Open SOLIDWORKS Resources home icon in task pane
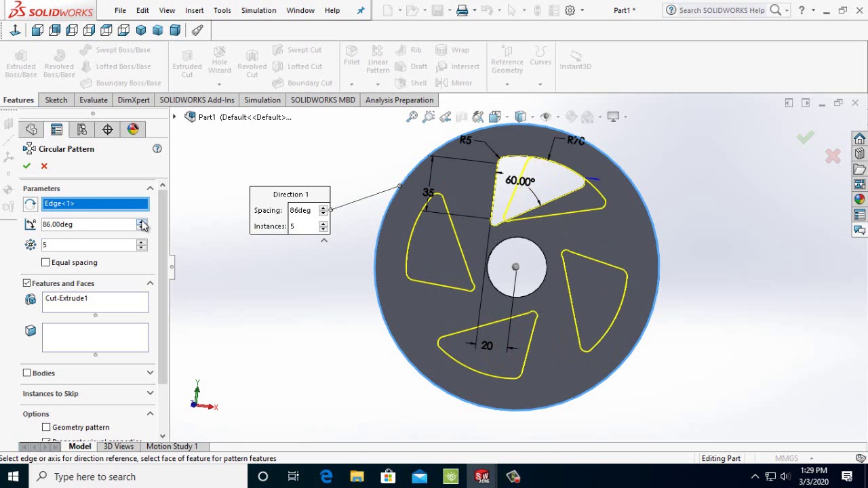This screenshot has width=868, height=488. pos(859,138)
